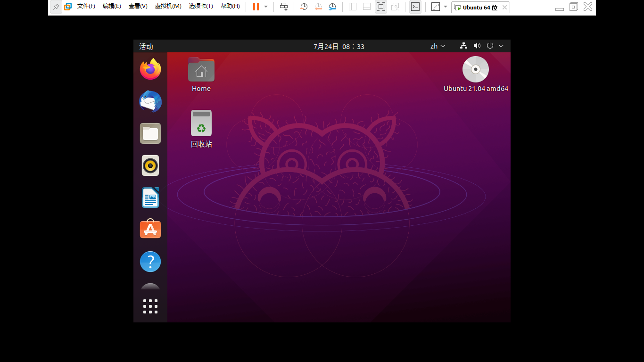
Task: Open the 虚拟机(M) menu
Action: pos(168,7)
